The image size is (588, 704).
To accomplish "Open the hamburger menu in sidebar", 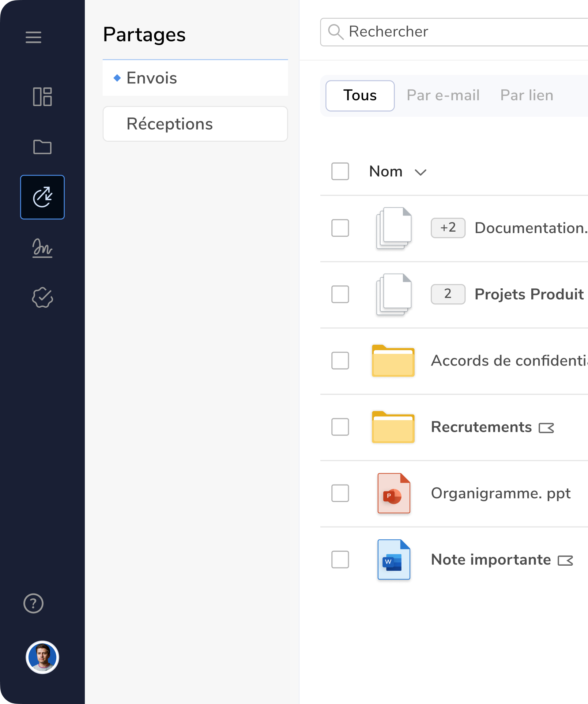I will 33,37.
